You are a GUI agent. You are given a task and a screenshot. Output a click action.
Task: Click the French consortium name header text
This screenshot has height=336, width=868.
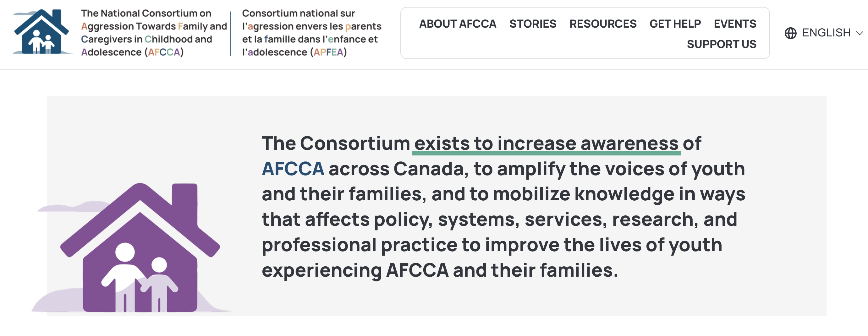pos(311,33)
